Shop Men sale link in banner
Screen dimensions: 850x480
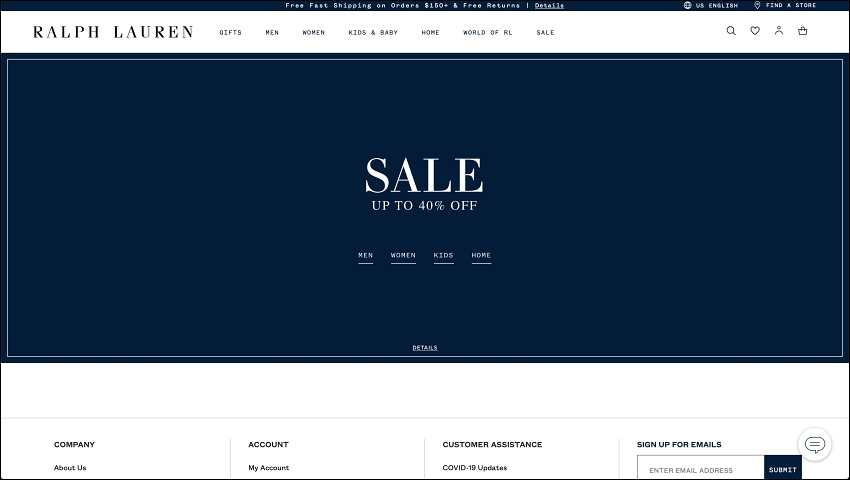click(x=365, y=255)
